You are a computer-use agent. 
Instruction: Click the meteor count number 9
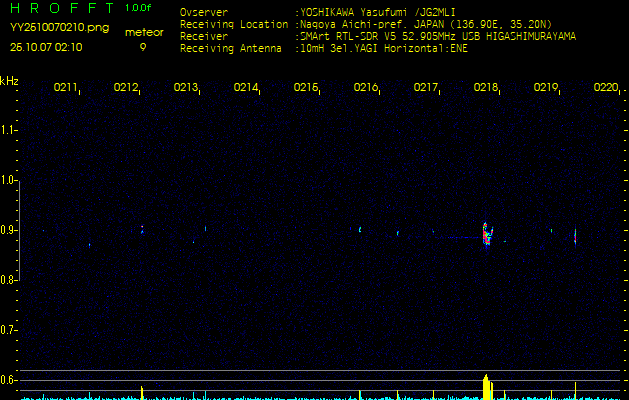pos(143,46)
